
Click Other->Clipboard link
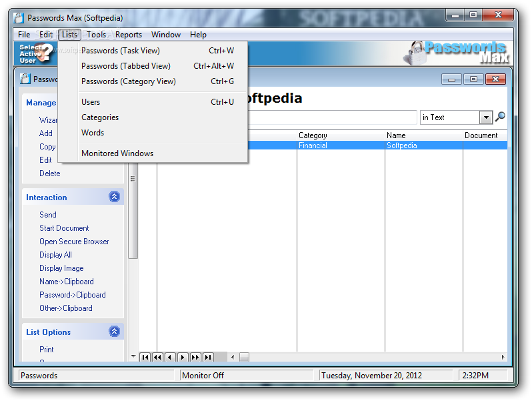(x=66, y=308)
